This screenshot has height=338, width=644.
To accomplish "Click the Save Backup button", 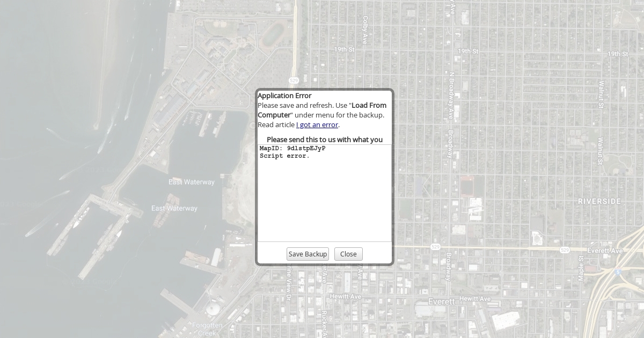I will [x=308, y=254].
